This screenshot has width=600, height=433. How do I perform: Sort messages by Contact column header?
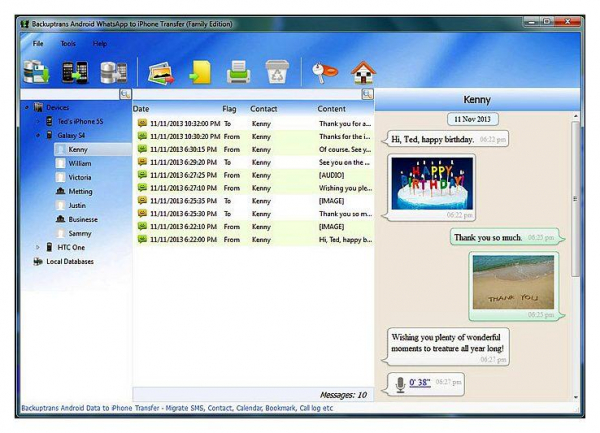(x=264, y=109)
